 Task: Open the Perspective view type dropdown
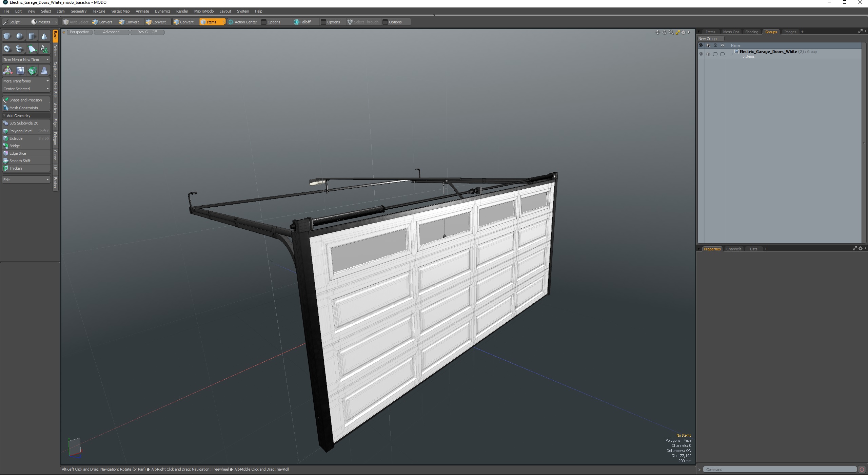80,32
